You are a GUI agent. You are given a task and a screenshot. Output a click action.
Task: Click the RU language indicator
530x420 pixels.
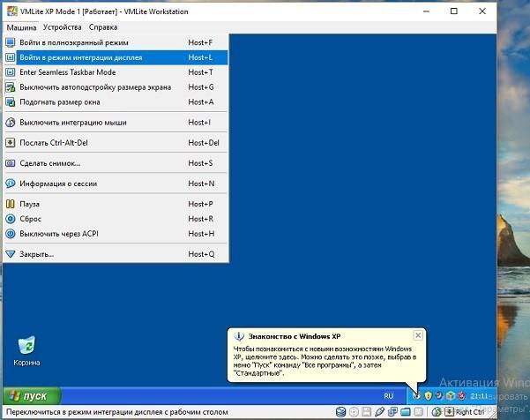click(389, 395)
